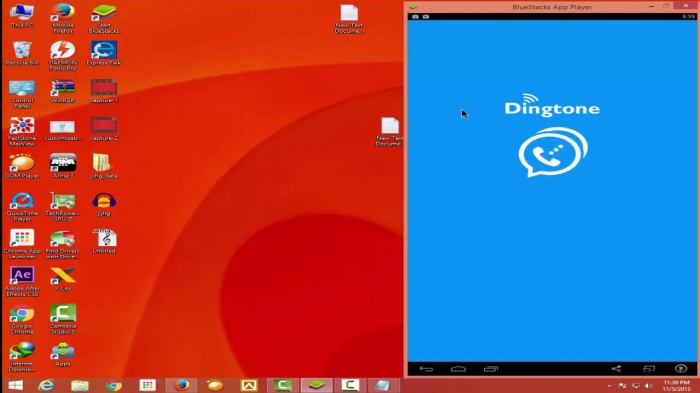The width and height of the screenshot is (700, 393).
Task: Show hidden system tray icons
Action: click(609, 385)
